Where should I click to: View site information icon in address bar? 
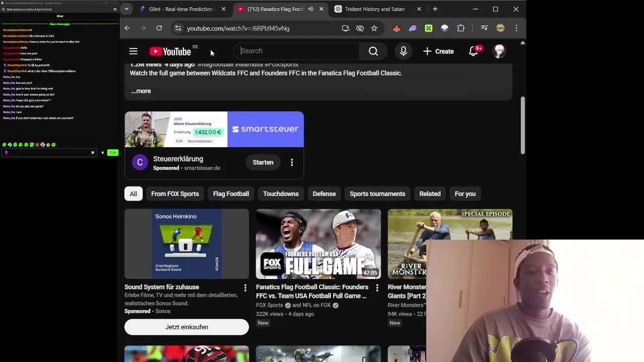(x=178, y=28)
